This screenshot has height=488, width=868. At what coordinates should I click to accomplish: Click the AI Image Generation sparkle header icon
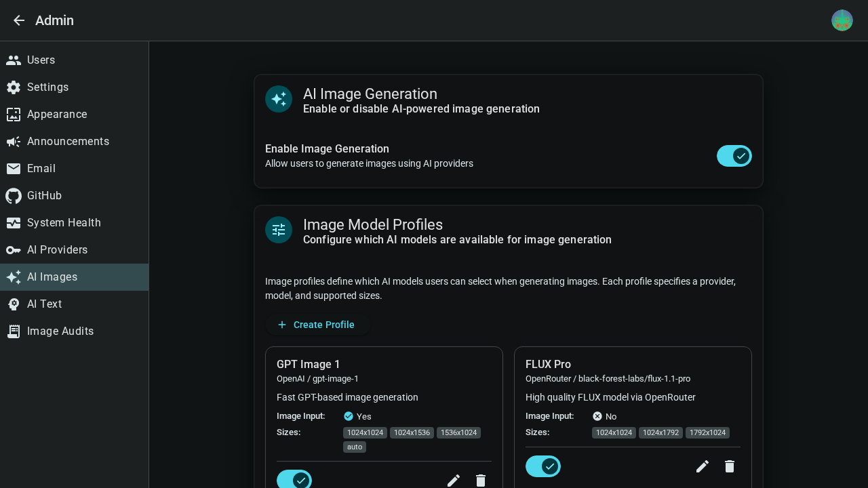pos(279,99)
